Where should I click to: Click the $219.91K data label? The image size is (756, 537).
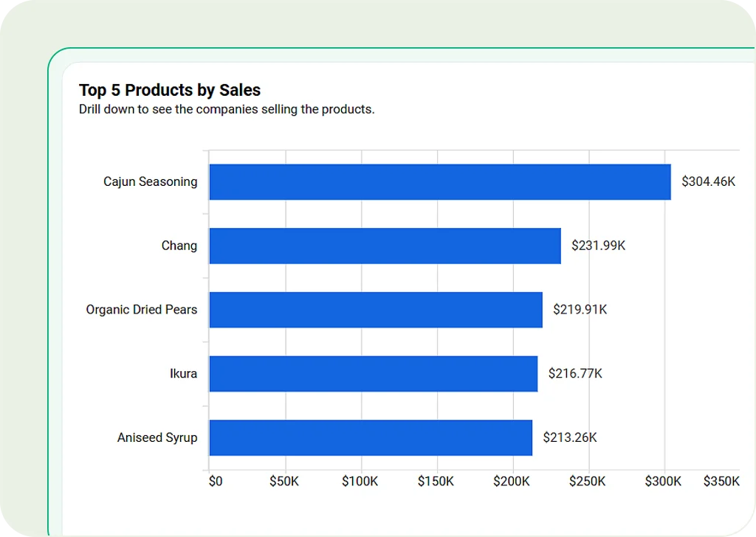tap(580, 310)
